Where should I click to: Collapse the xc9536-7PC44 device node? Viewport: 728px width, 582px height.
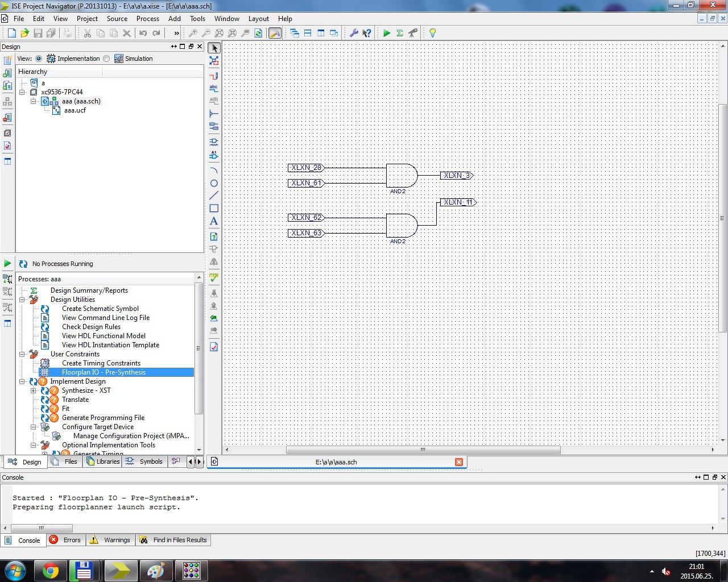tap(22, 92)
